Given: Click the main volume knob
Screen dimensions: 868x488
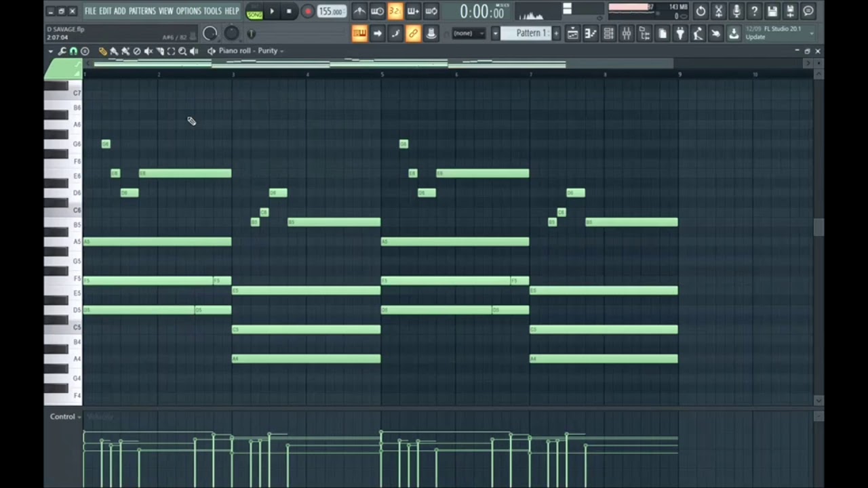Looking at the screenshot, I should tap(210, 33).
